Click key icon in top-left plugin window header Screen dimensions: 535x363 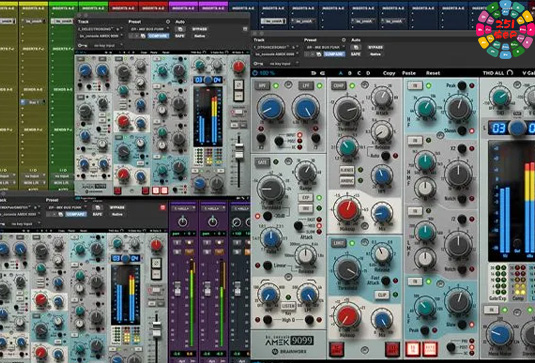point(82,45)
